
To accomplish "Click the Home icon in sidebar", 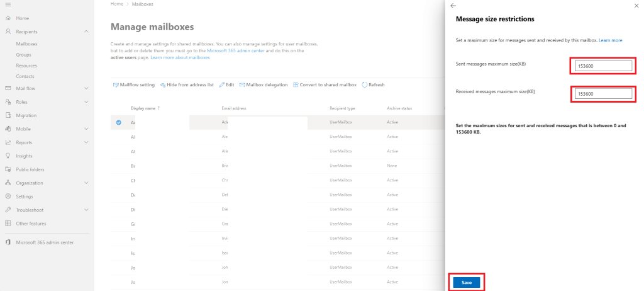I will click(8, 18).
